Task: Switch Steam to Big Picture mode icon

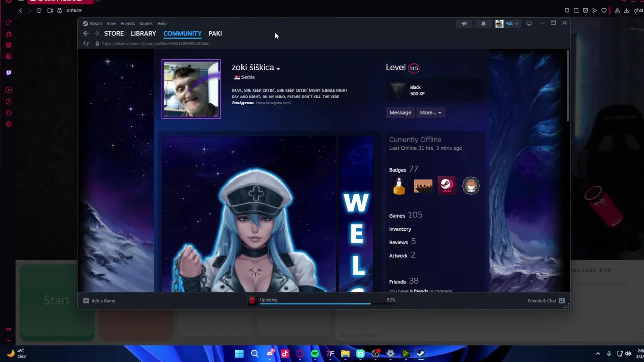Action: pyautogui.click(x=529, y=23)
